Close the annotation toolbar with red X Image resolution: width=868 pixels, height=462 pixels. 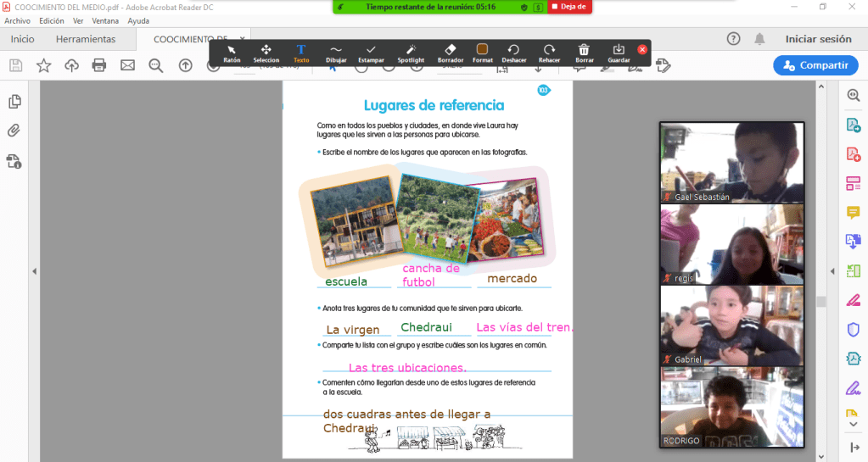[x=642, y=50]
